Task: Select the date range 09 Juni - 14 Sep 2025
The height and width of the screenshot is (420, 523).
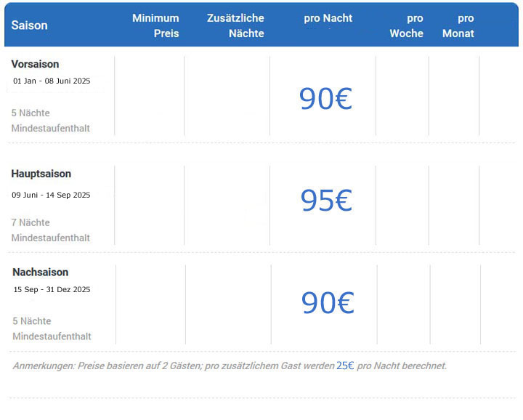Action: [x=51, y=195]
